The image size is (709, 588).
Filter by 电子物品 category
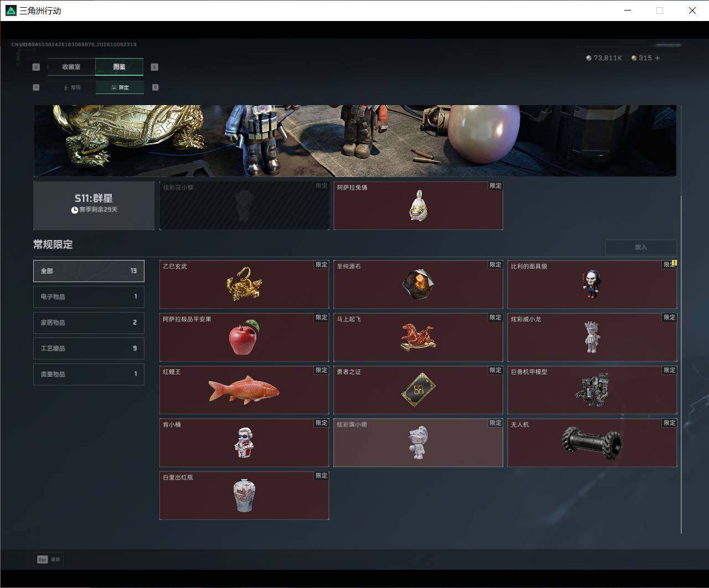pos(89,296)
